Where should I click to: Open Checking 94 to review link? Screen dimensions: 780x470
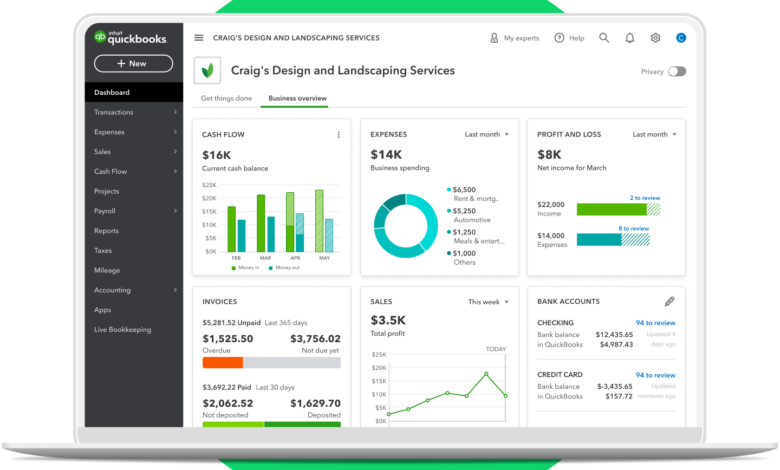point(655,323)
